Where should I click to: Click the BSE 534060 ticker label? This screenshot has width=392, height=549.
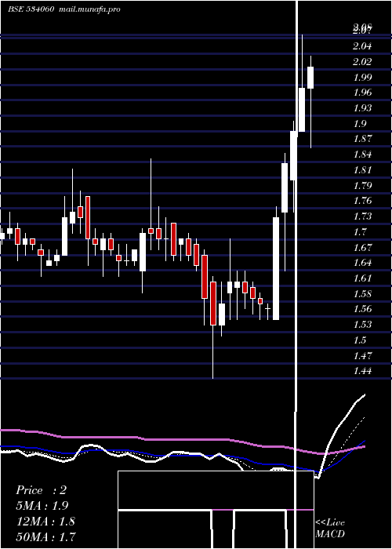coord(31,9)
